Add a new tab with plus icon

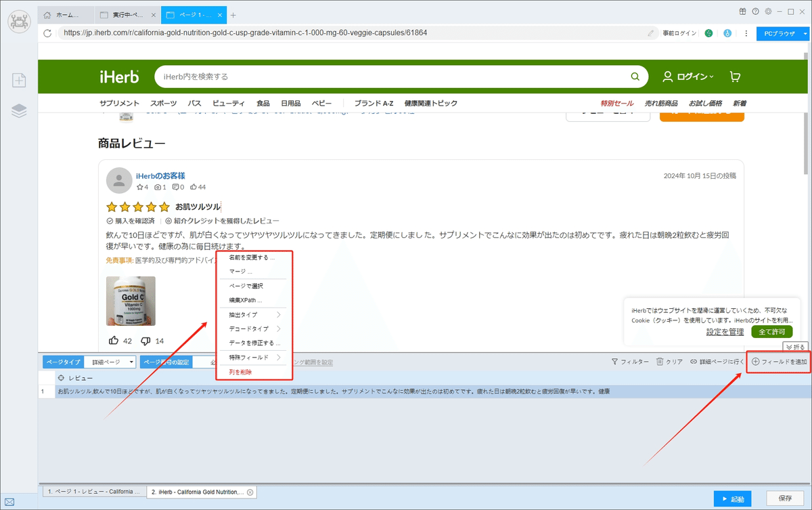(233, 15)
